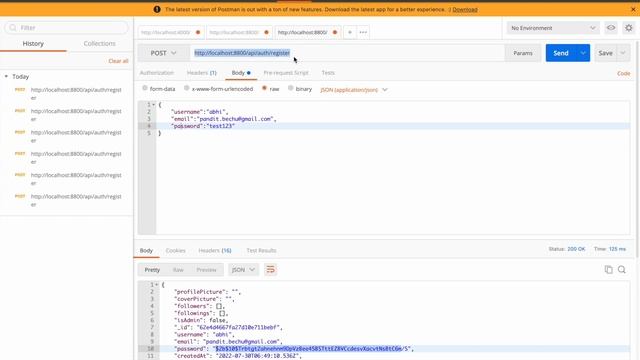Change the JSON (application/json) content type
This screenshot has height=360, width=640.
point(353,89)
